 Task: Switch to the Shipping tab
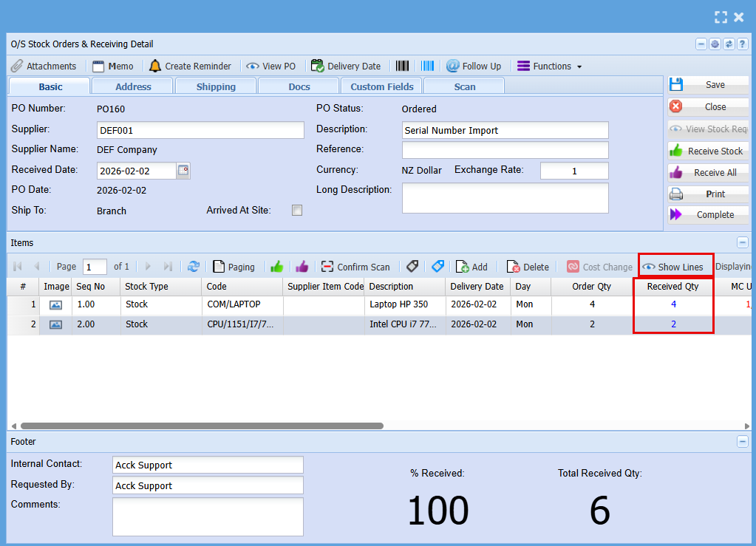pos(216,86)
